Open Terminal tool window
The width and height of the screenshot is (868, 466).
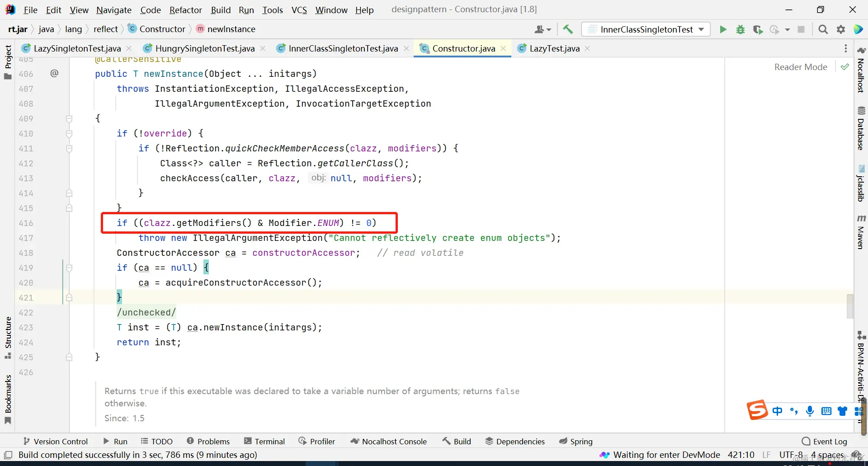pos(264,441)
